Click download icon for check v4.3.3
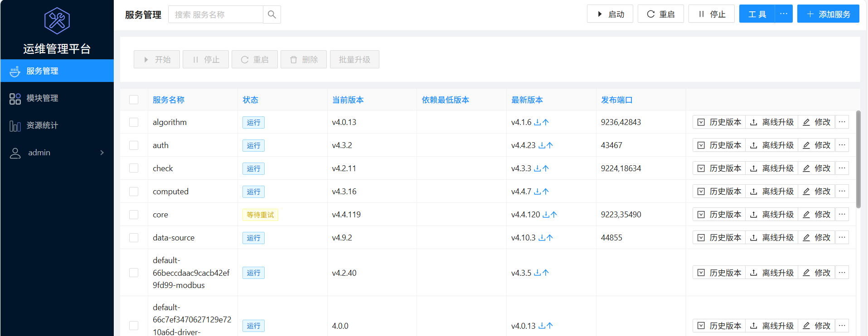 click(x=538, y=168)
